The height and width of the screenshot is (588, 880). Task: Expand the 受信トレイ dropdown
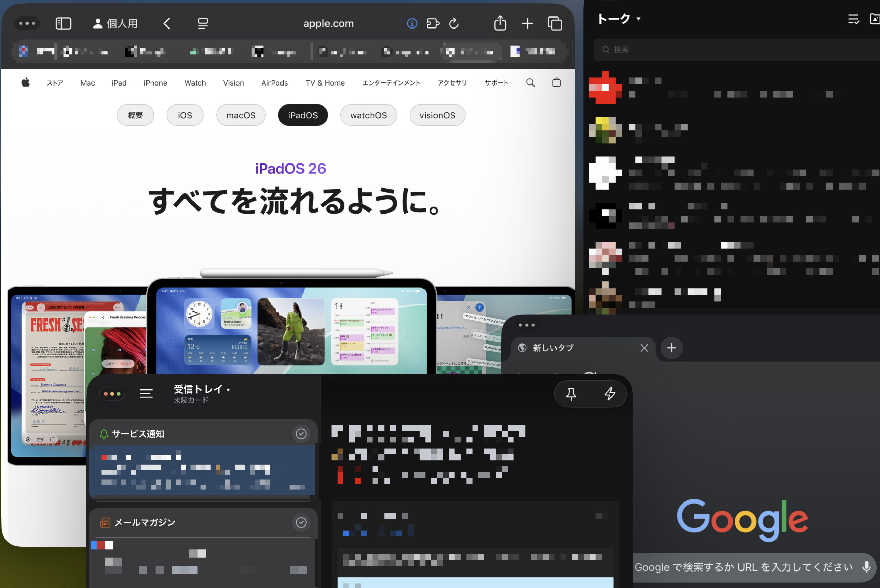(x=228, y=389)
